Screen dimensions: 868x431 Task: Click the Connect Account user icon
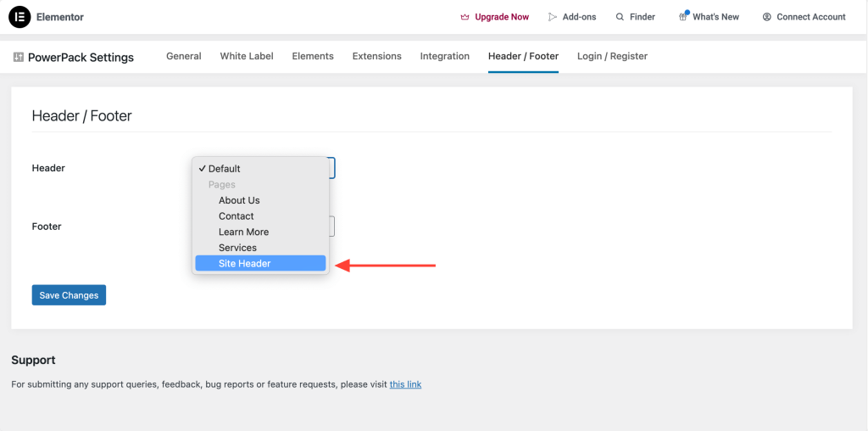(766, 17)
